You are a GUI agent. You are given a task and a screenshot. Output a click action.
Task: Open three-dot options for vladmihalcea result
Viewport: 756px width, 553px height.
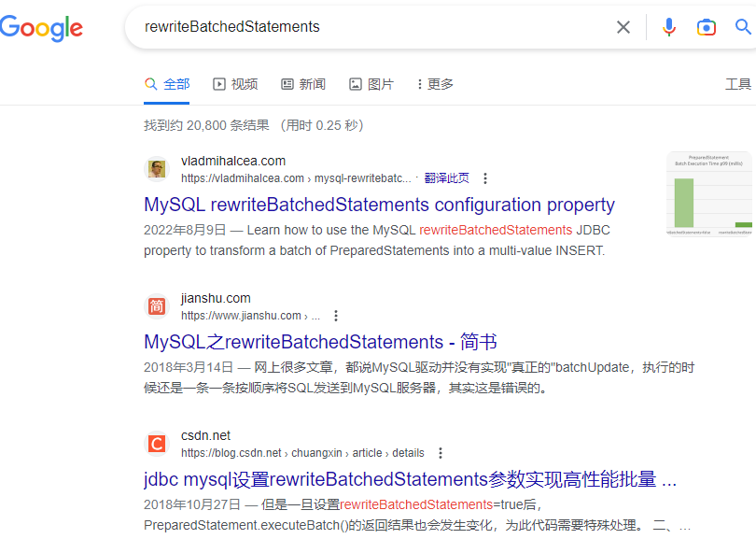485,177
